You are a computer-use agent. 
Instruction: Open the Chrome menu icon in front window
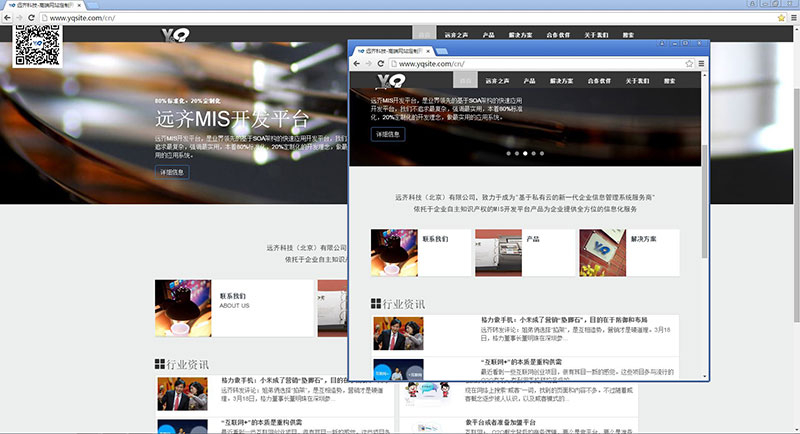pos(702,63)
